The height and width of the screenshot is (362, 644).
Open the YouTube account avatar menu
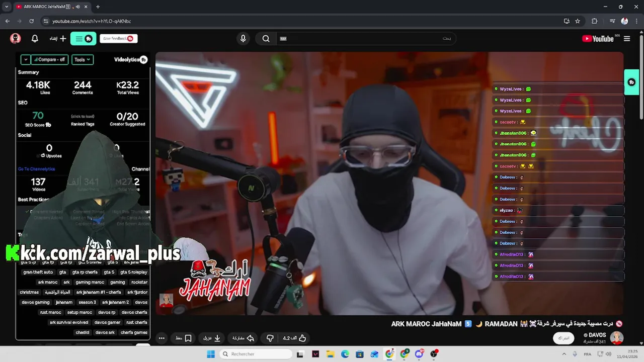(16, 39)
